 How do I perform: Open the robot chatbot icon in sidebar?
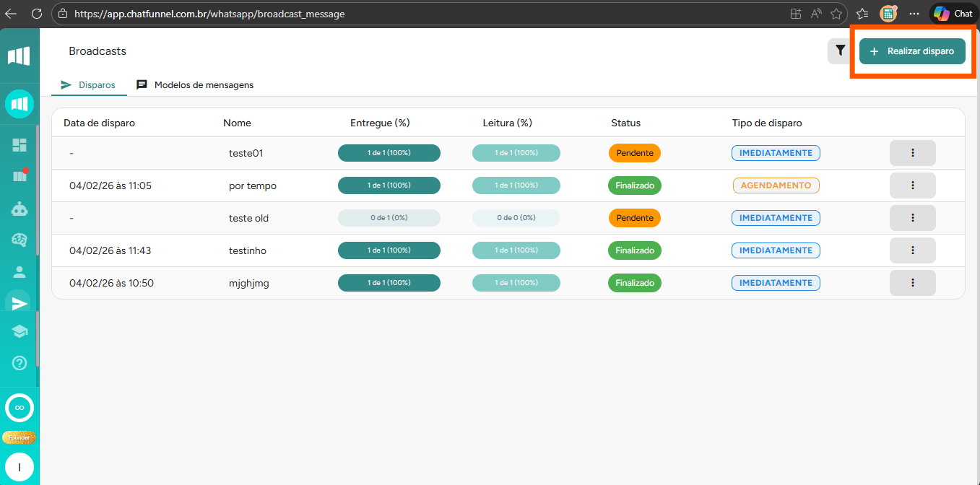(x=19, y=209)
